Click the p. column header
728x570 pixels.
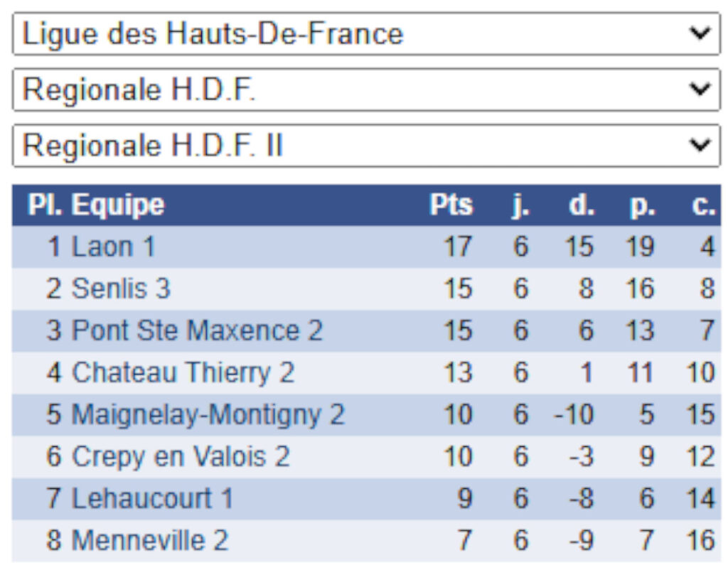[x=643, y=205]
